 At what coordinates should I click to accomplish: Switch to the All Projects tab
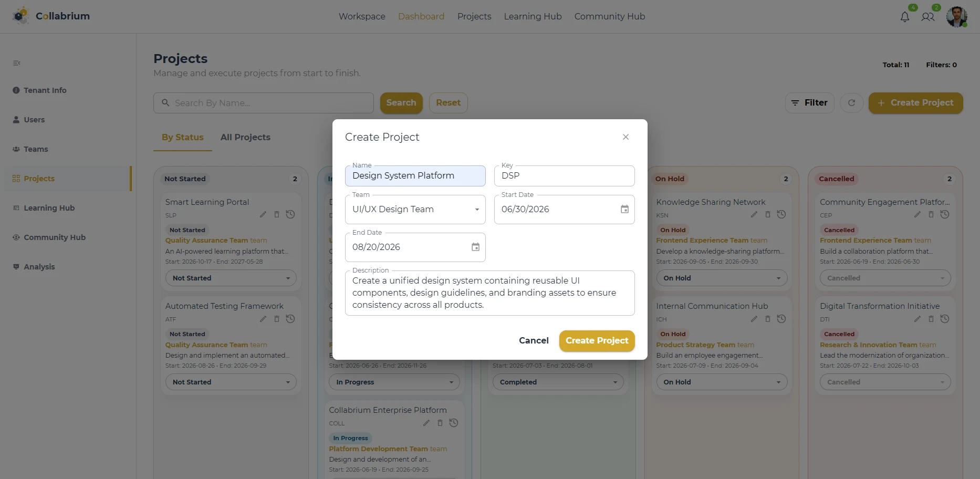(x=245, y=138)
